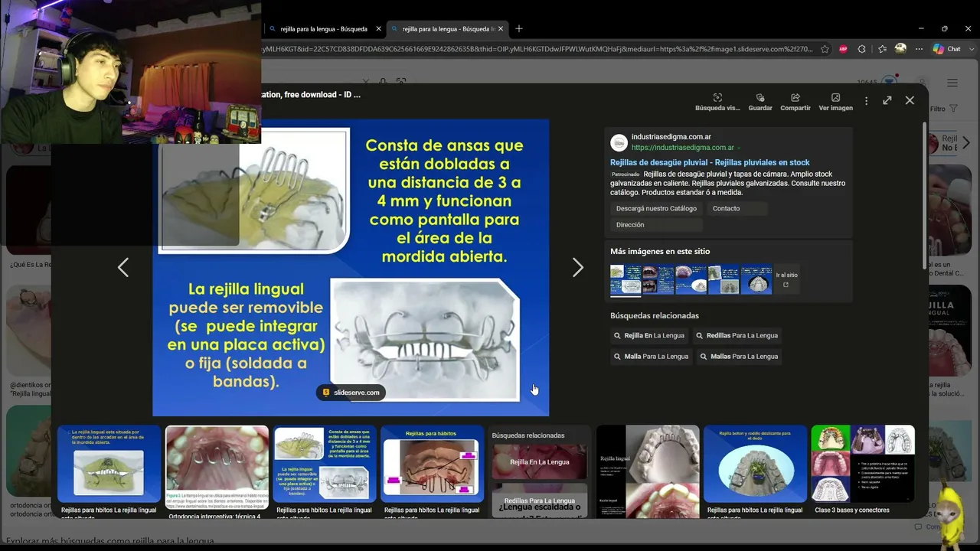Go to the next image
This screenshot has height=551, width=980.
(578, 267)
